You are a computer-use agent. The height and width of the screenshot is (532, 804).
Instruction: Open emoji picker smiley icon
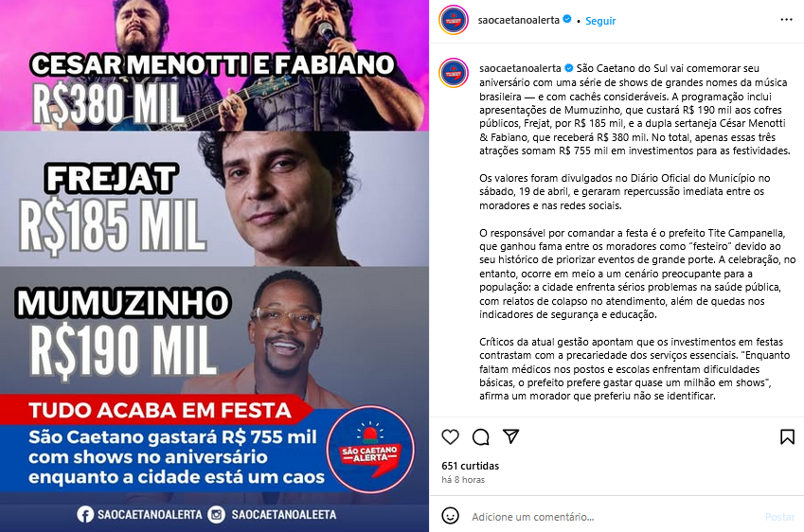450,516
